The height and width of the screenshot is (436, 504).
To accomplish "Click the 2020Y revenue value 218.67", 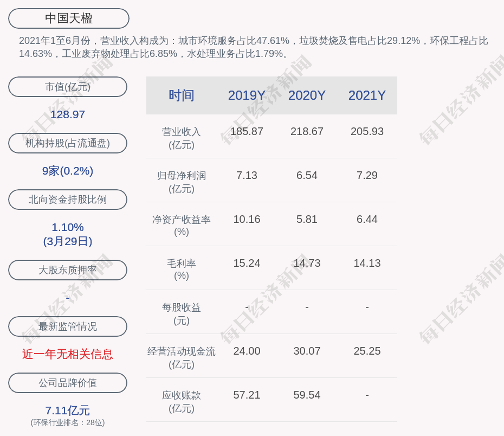I will coord(307,131).
